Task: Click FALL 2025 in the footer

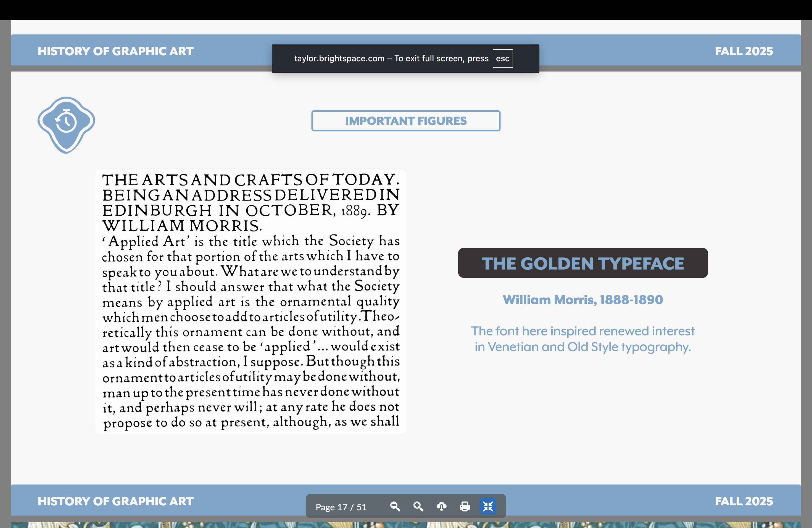Action: click(744, 501)
